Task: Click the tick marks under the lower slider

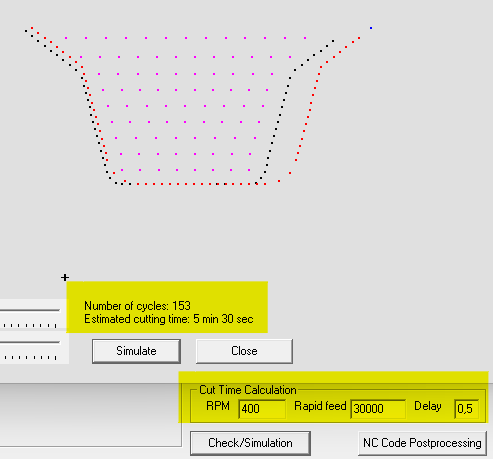Action: 29,357
